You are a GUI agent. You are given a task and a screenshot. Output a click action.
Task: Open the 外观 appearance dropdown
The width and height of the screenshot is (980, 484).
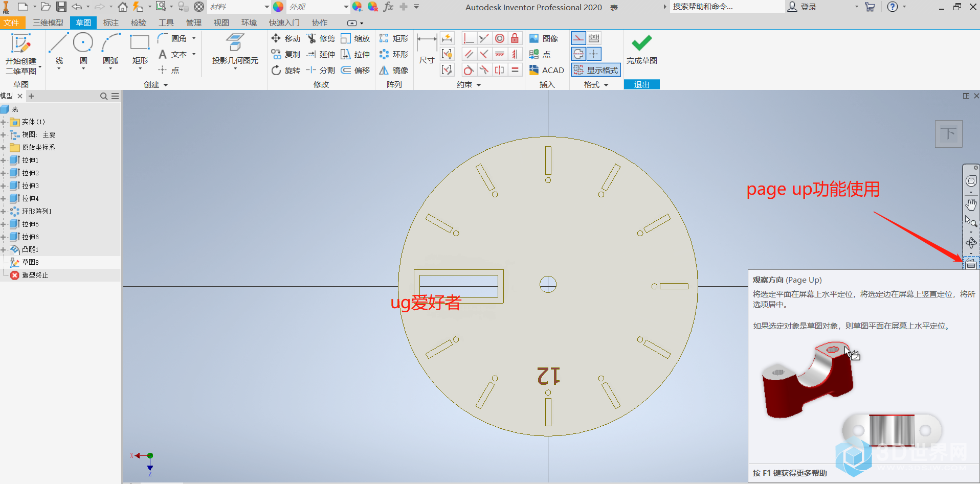tap(346, 7)
